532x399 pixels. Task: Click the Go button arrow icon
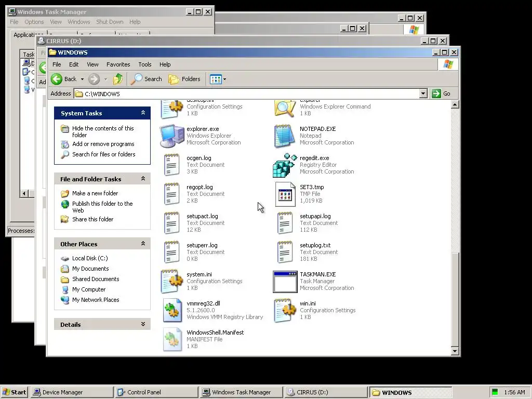tap(436, 94)
